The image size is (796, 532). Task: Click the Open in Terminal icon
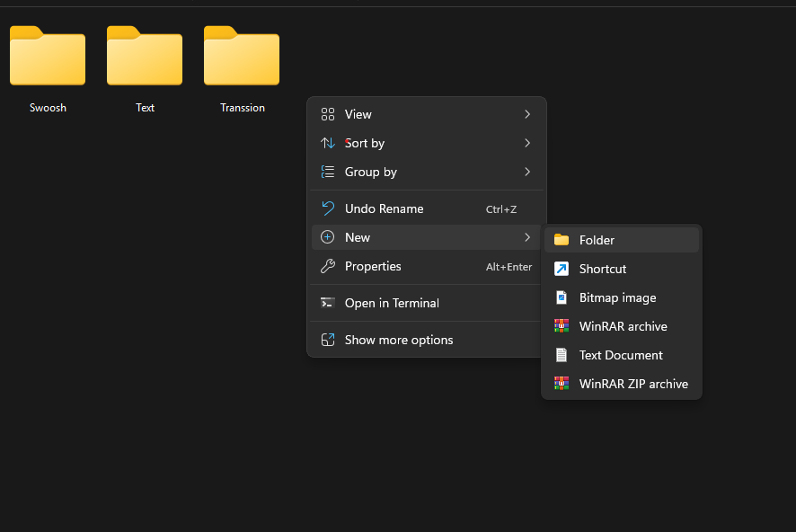click(x=328, y=303)
